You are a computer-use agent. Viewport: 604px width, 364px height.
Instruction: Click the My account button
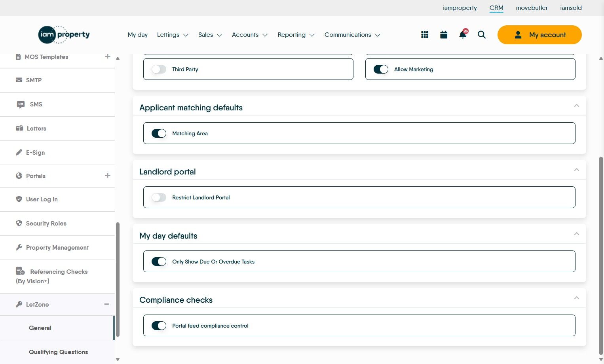tap(539, 35)
